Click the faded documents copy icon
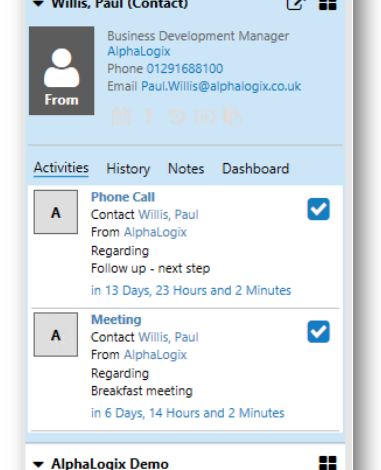Image resolution: width=381 pixels, height=470 pixels. click(x=232, y=116)
